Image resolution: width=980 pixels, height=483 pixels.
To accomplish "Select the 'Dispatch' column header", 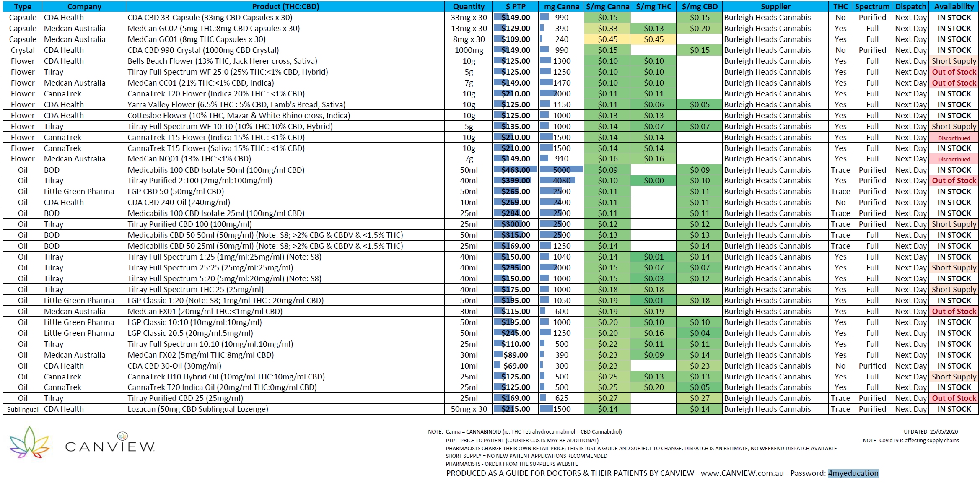I will click(910, 6).
